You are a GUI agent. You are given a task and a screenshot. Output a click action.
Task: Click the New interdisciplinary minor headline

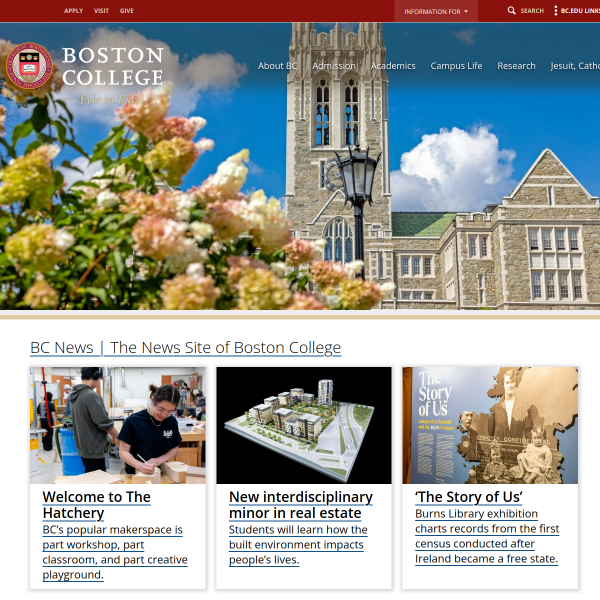pos(301,505)
